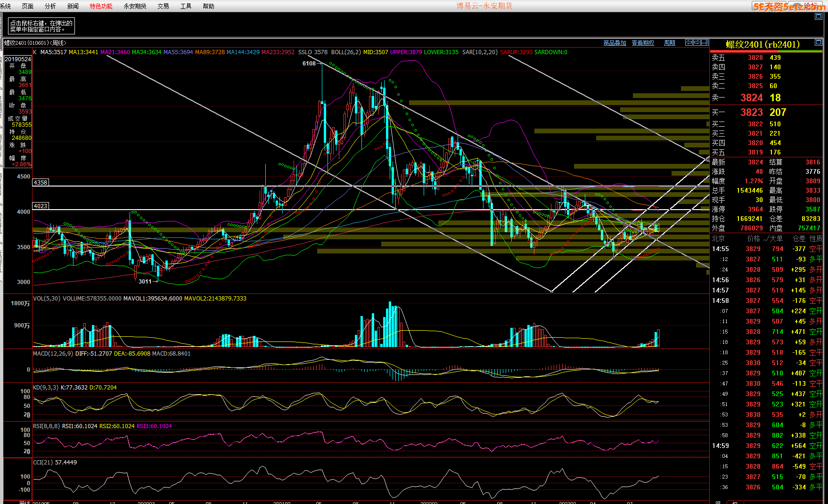This screenshot has height=504, width=828.
Task: Open the 周期 period selector
Action: (669, 43)
